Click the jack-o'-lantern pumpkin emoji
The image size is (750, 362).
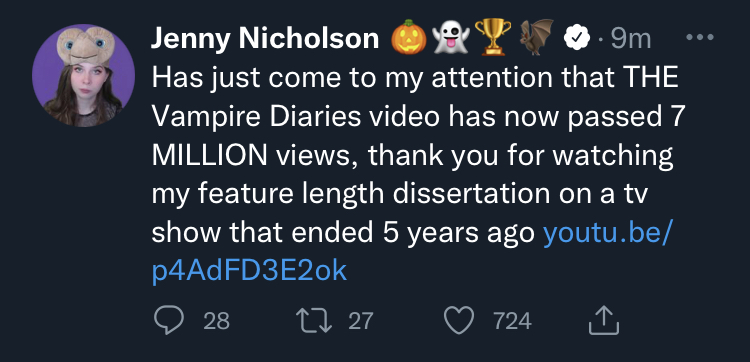tap(409, 37)
